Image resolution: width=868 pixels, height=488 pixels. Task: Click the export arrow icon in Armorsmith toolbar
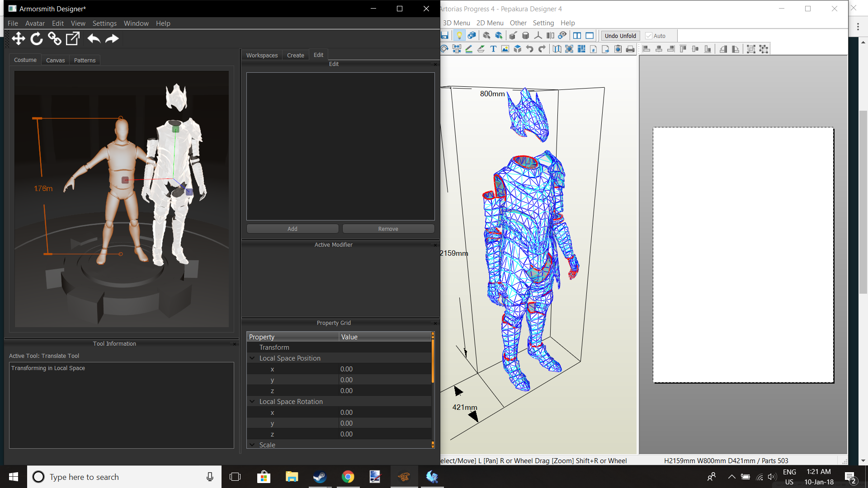pos(73,39)
